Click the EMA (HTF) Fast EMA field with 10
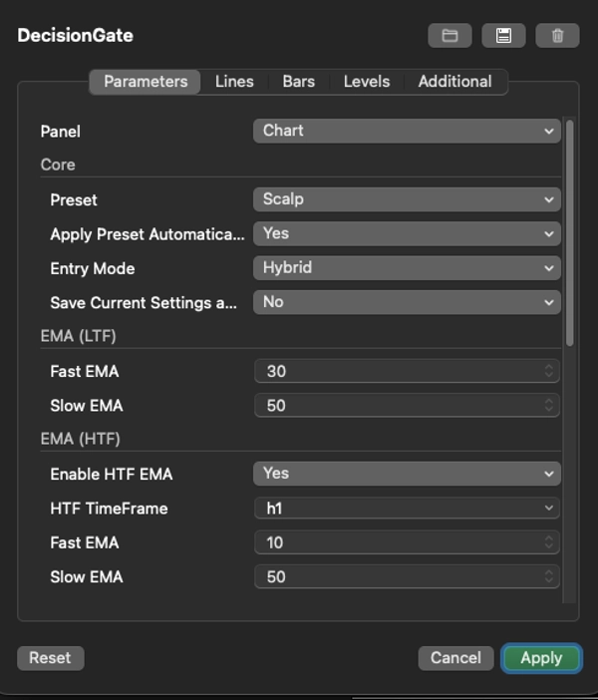The height and width of the screenshot is (700, 598). tap(399, 542)
